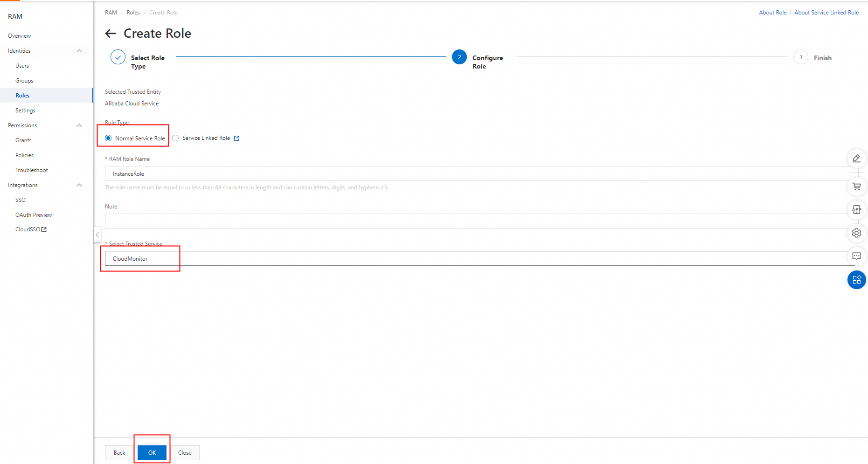This screenshot has width=868, height=464.
Task: Open the About Service Linked Role link
Action: click(826, 13)
